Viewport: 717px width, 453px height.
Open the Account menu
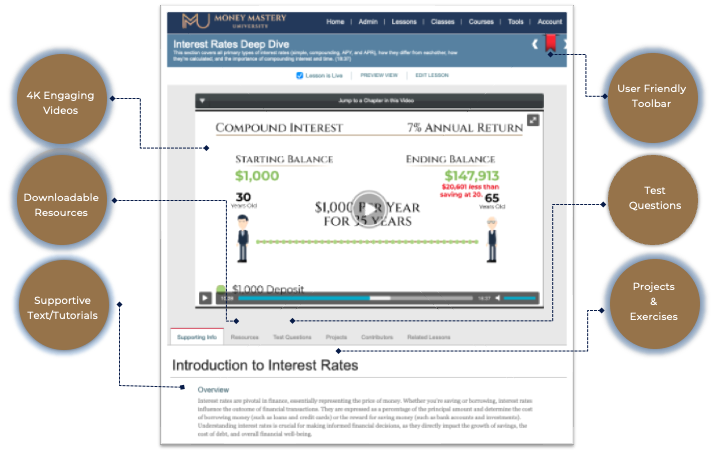pyautogui.click(x=550, y=21)
